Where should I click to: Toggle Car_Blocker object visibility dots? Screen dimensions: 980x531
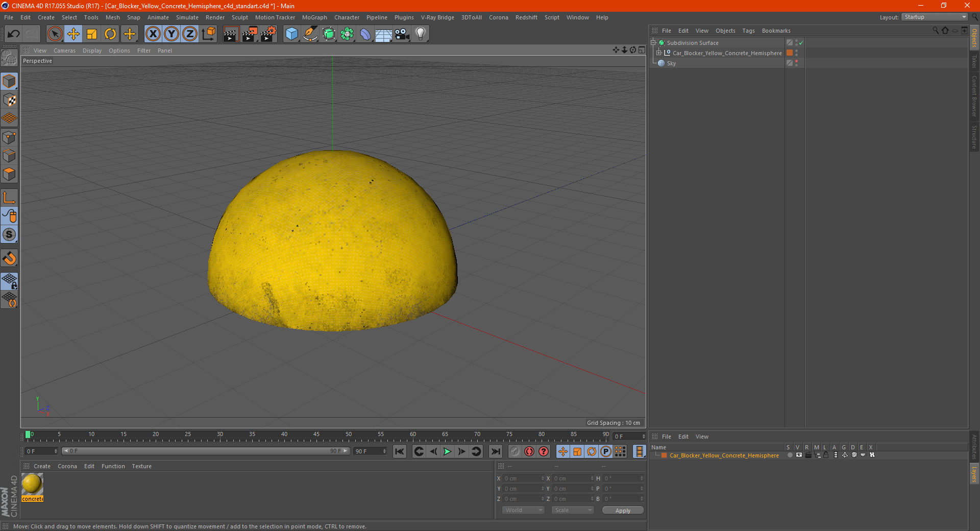(796, 53)
